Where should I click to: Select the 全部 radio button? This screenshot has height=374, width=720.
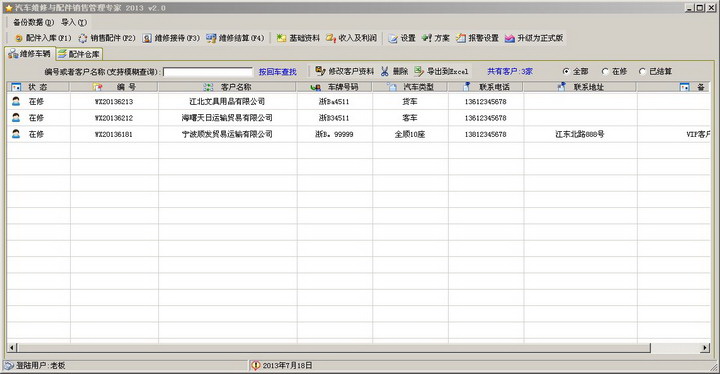point(566,71)
